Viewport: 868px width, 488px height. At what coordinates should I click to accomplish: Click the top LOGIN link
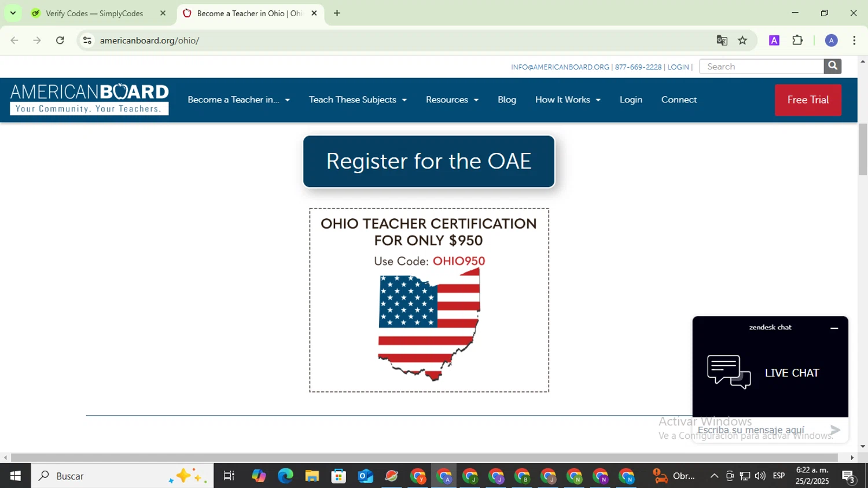point(678,67)
